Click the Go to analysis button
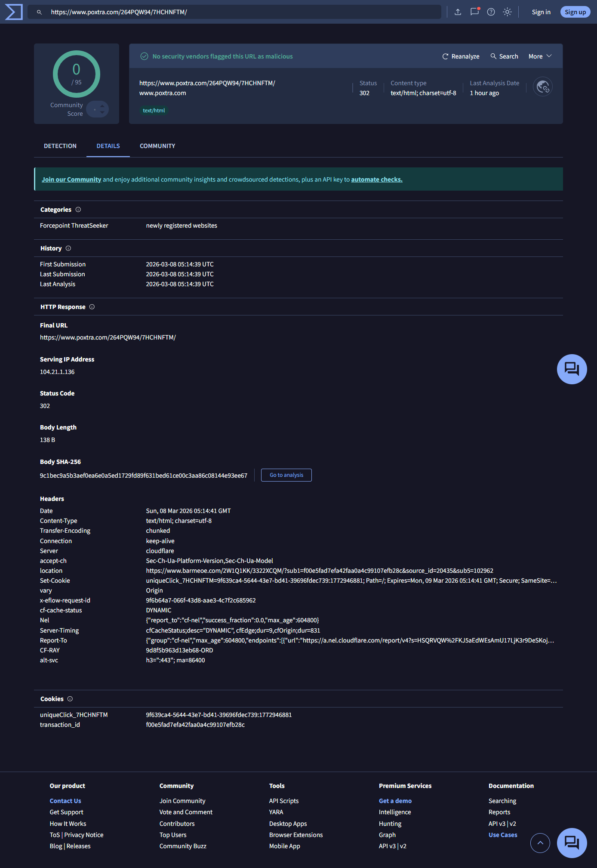The image size is (597, 868). coord(286,475)
